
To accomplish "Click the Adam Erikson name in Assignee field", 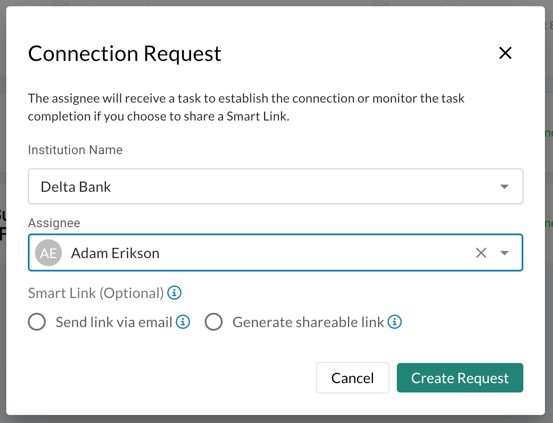I will pyautogui.click(x=115, y=253).
